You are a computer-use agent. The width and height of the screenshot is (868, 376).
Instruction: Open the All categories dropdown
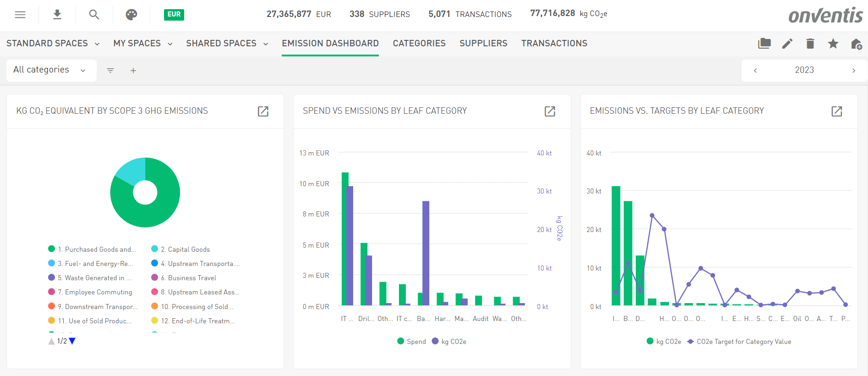50,70
